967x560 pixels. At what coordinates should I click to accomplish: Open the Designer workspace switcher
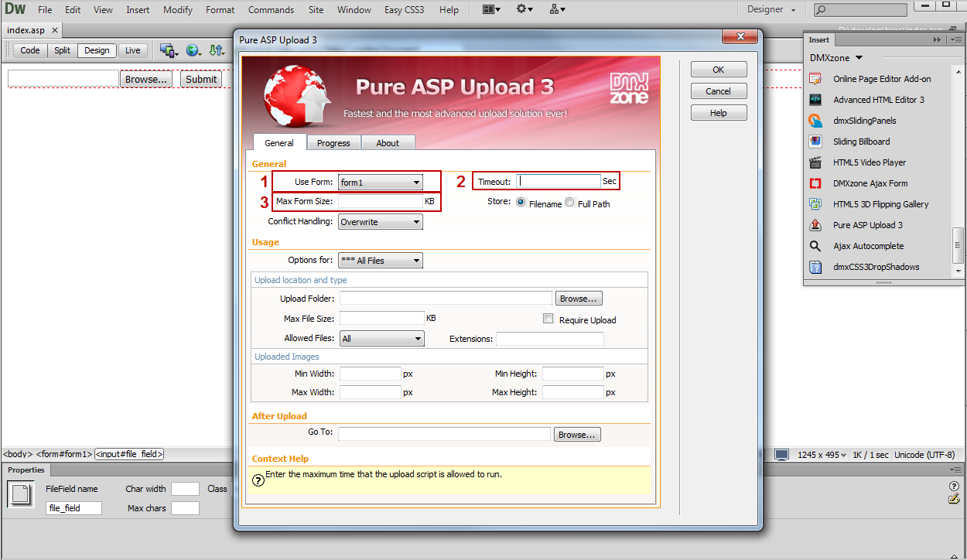771,9
